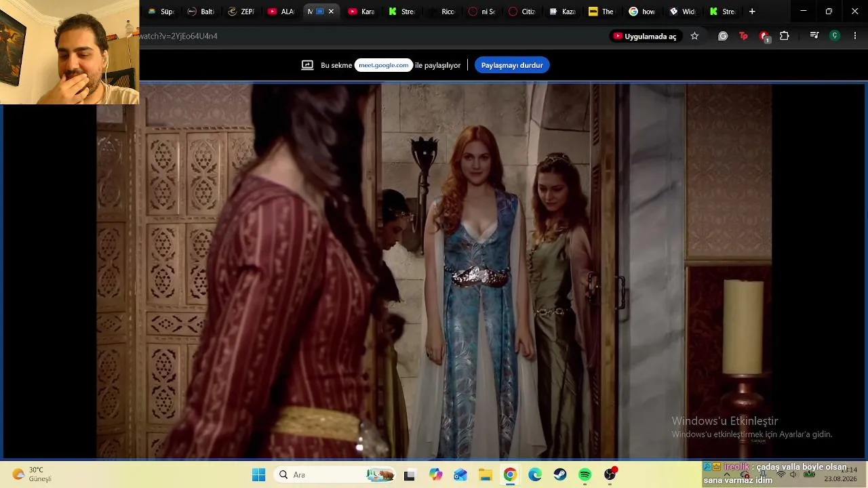This screenshot has width=868, height=488.
Task: Open the Windows Start menu
Action: pos(258,475)
